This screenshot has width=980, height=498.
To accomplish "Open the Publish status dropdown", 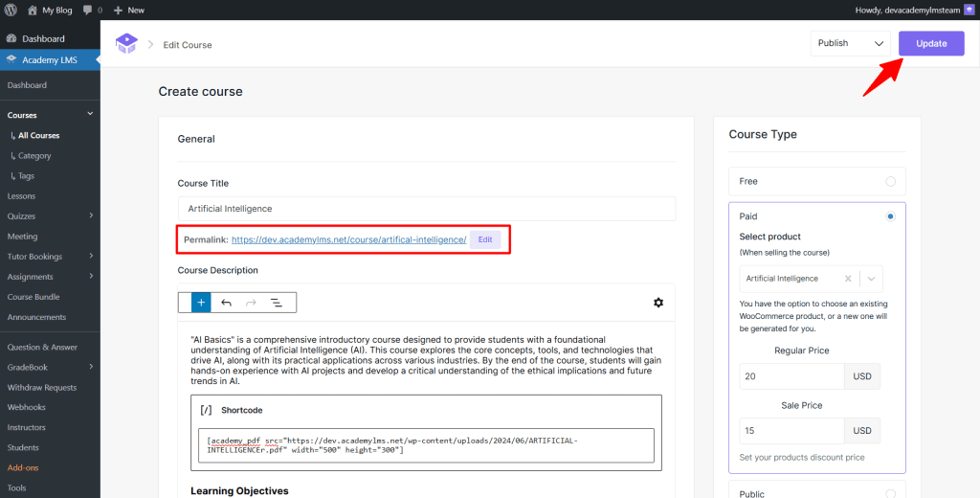I will click(x=850, y=43).
